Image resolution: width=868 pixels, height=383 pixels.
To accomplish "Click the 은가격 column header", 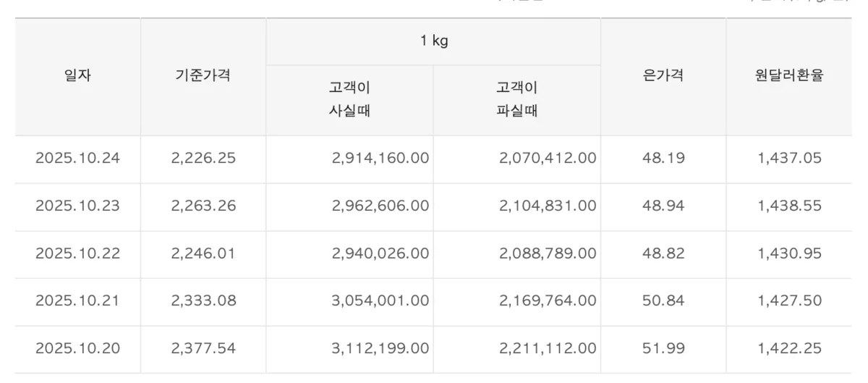I will [663, 75].
